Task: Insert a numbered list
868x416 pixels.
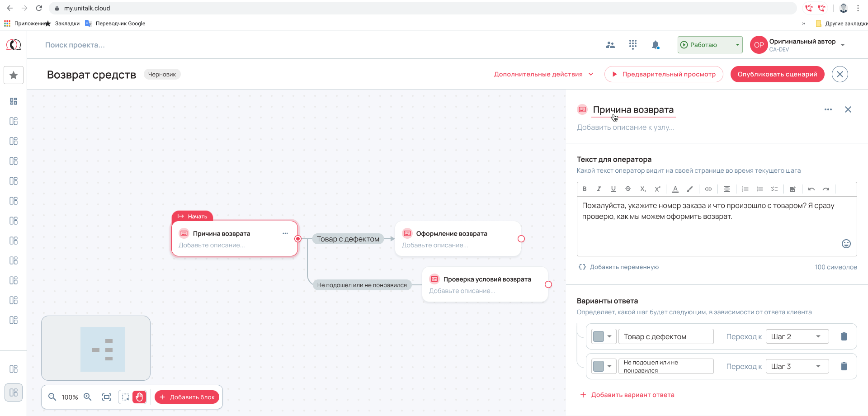Action: [x=745, y=189]
